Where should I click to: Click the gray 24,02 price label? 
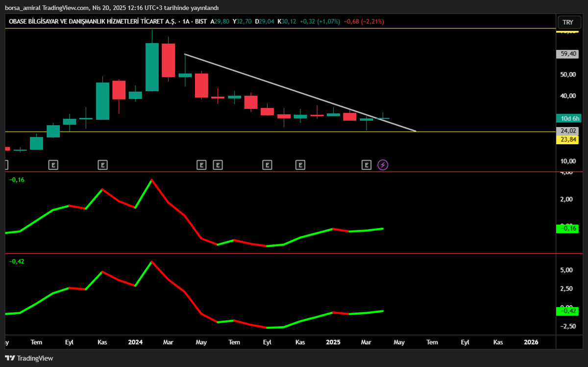point(568,131)
